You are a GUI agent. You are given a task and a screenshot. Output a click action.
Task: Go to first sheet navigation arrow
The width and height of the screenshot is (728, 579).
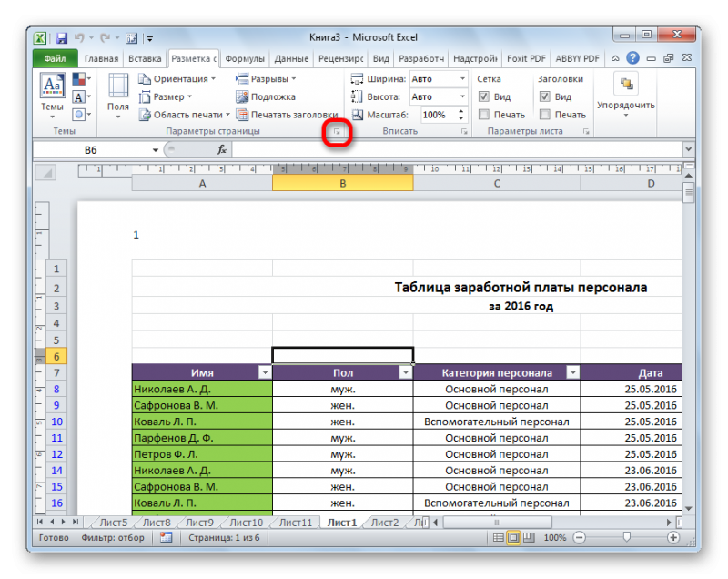pos(40,523)
